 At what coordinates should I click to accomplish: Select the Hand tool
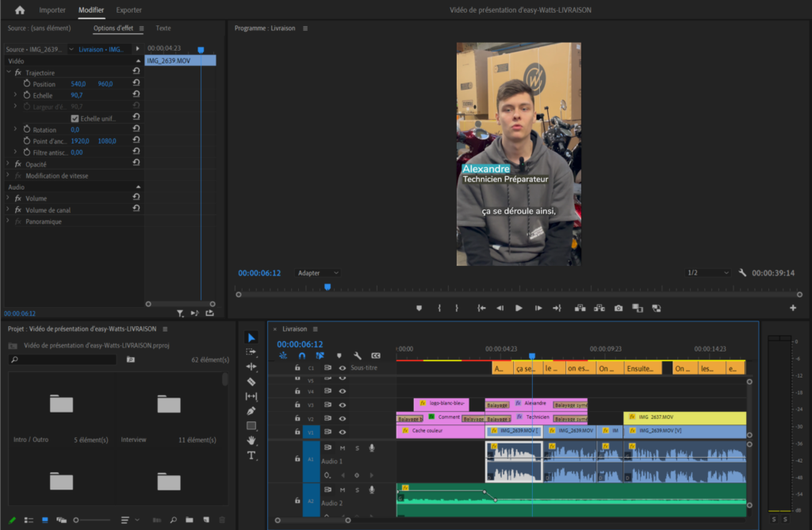(x=251, y=440)
